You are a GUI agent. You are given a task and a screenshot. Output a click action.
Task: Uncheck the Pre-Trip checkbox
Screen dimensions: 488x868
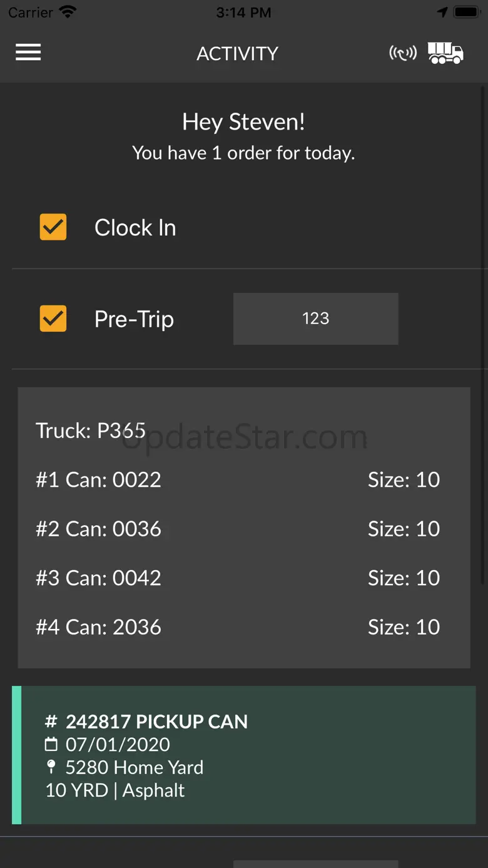(53, 319)
